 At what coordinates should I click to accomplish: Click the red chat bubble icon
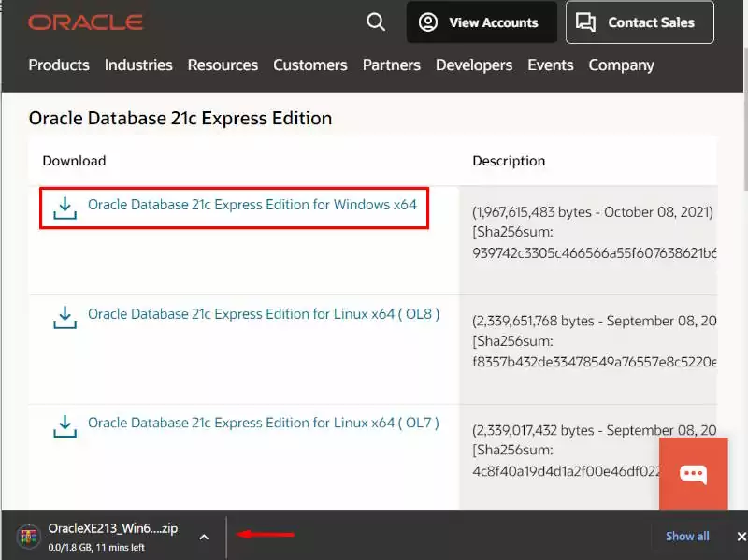coord(693,473)
